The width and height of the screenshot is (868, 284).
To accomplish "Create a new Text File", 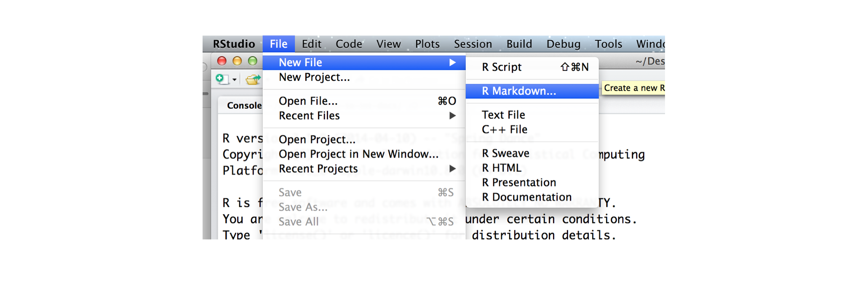I will pyautogui.click(x=503, y=115).
